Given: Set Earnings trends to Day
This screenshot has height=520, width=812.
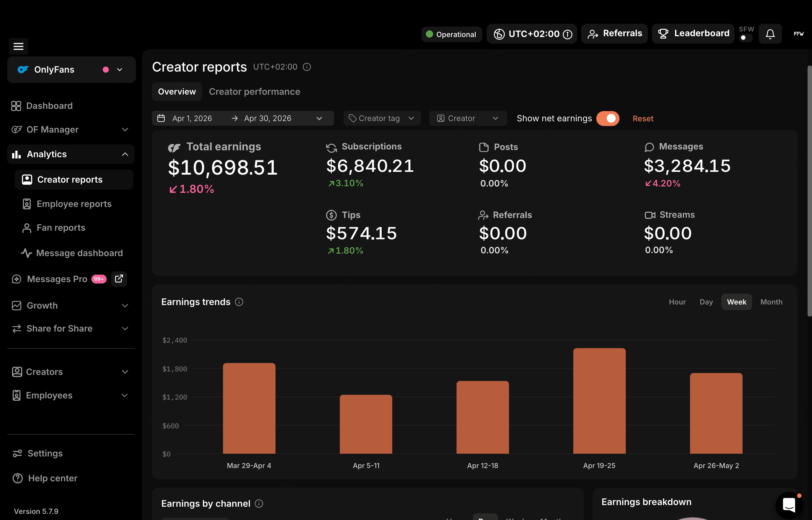Looking at the screenshot, I should pos(706,302).
